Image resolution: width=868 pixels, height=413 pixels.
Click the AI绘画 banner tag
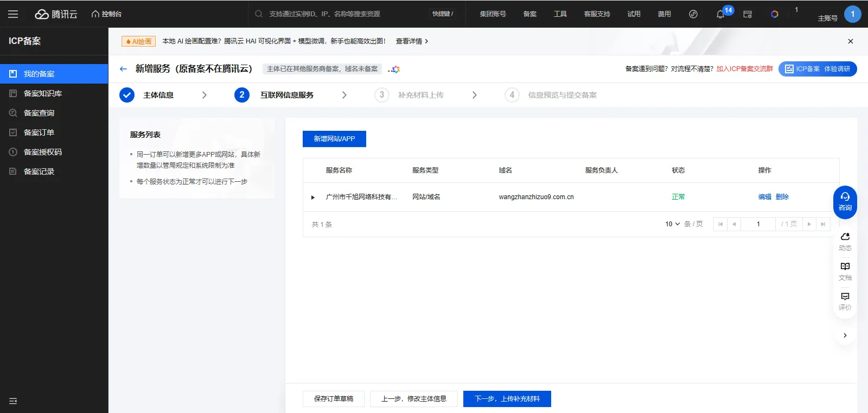click(139, 41)
